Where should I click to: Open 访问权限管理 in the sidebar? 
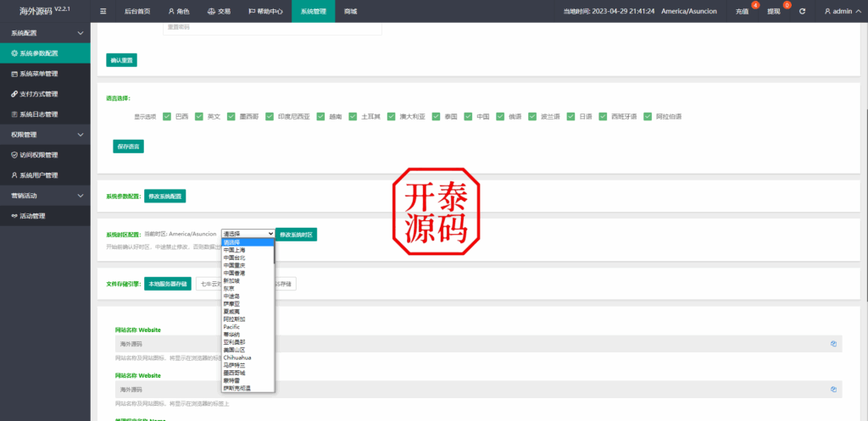[45, 155]
